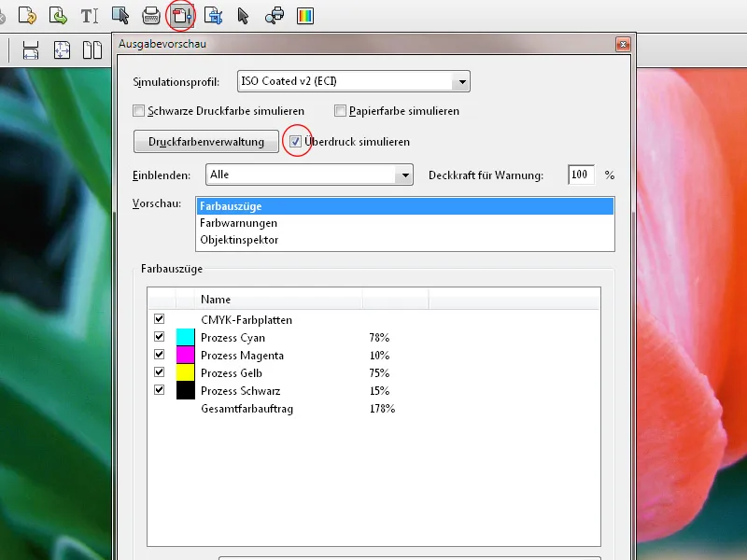Click the fit width view icon
The width and height of the screenshot is (747, 560).
pyautogui.click(x=31, y=50)
